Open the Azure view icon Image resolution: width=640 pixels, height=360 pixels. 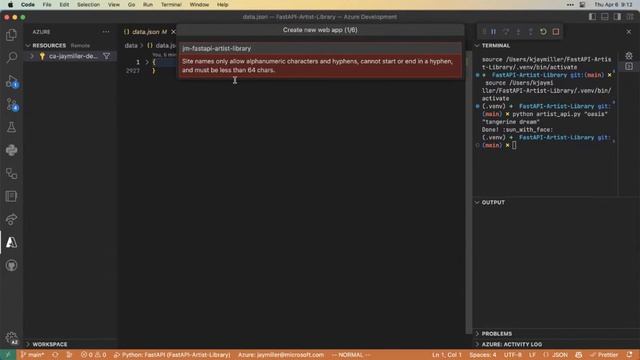point(11,242)
